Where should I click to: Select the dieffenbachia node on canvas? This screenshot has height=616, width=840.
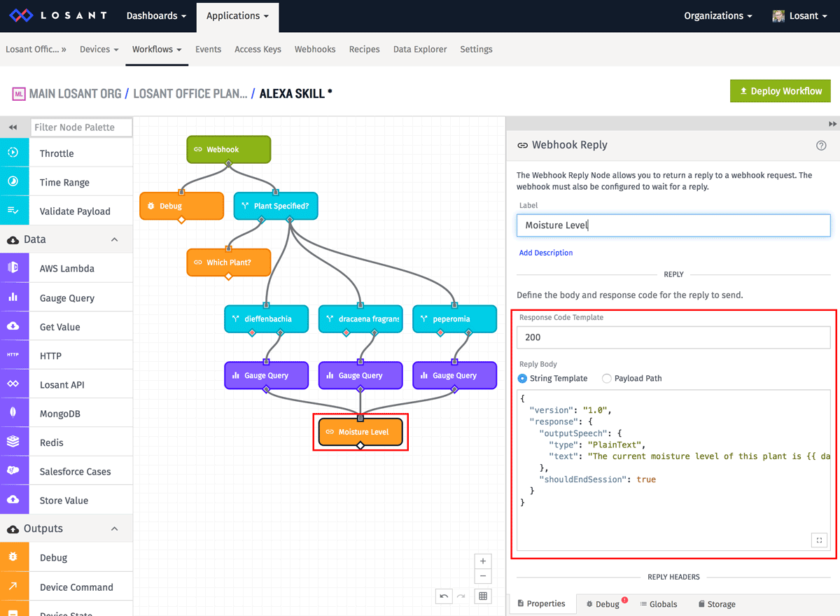pyautogui.click(x=266, y=318)
